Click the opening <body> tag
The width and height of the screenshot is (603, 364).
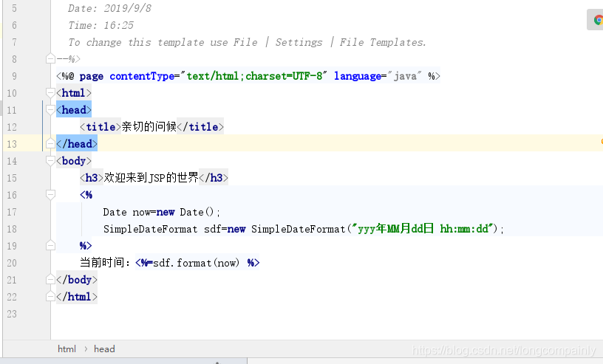[x=74, y=161]
